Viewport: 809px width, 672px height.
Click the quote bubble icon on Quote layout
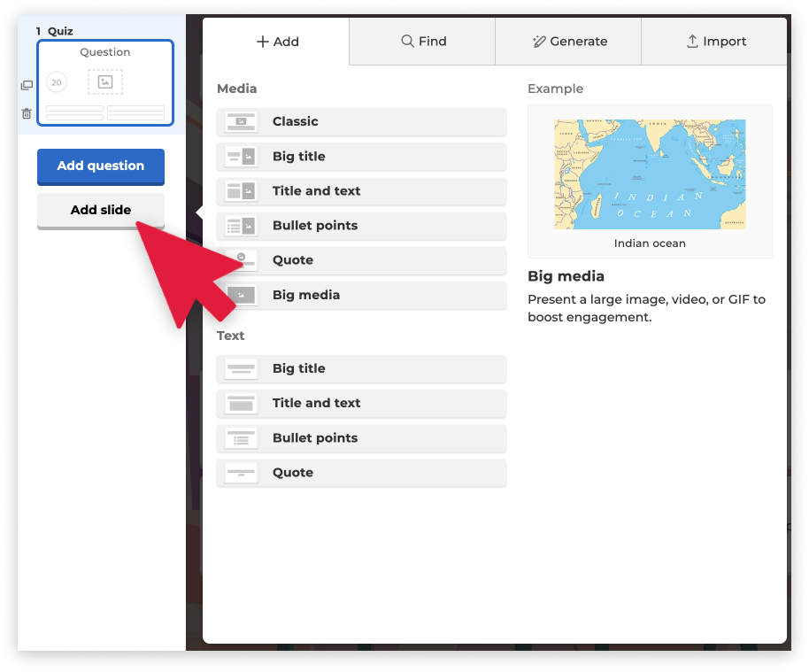click(241, 259)
